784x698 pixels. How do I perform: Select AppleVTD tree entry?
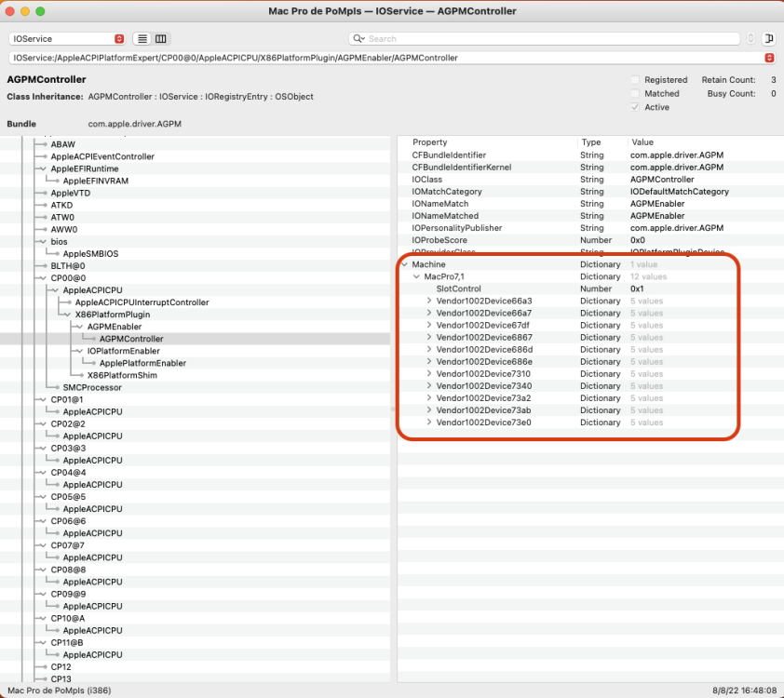click(71, 193)
